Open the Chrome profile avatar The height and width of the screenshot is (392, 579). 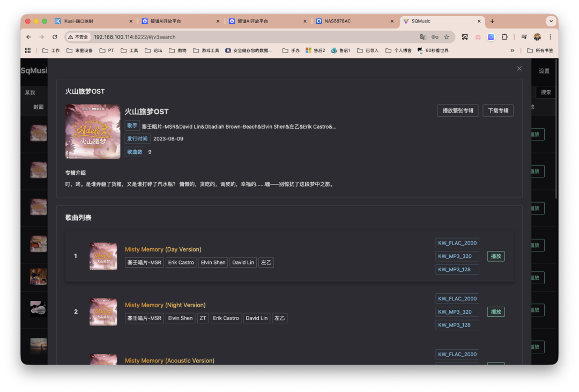537,37
